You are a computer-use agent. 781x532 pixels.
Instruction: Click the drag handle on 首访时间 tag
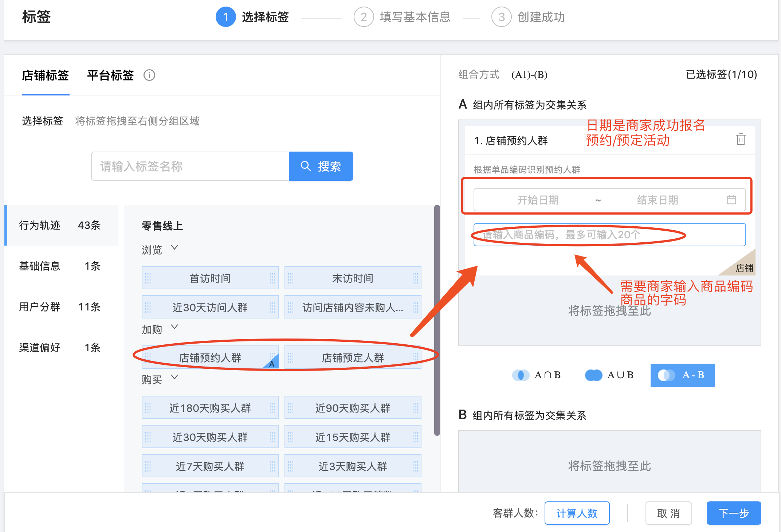pyautogui.click(x=148, y=278)
